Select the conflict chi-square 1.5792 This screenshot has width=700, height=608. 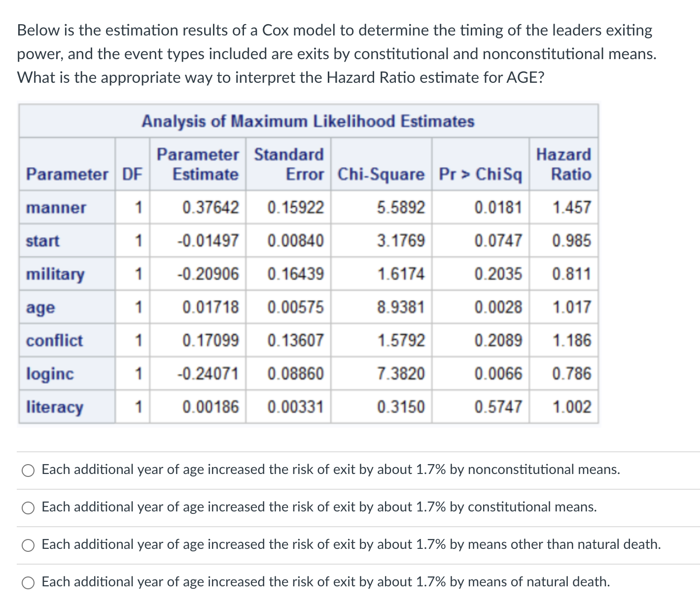tap(401, 340)
